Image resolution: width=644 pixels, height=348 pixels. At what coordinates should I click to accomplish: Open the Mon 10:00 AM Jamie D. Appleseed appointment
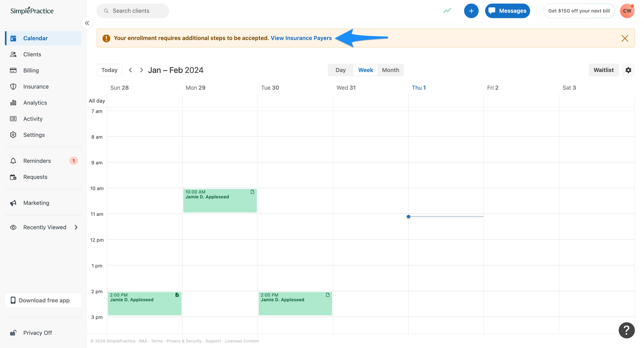click(x=220, y=201)
